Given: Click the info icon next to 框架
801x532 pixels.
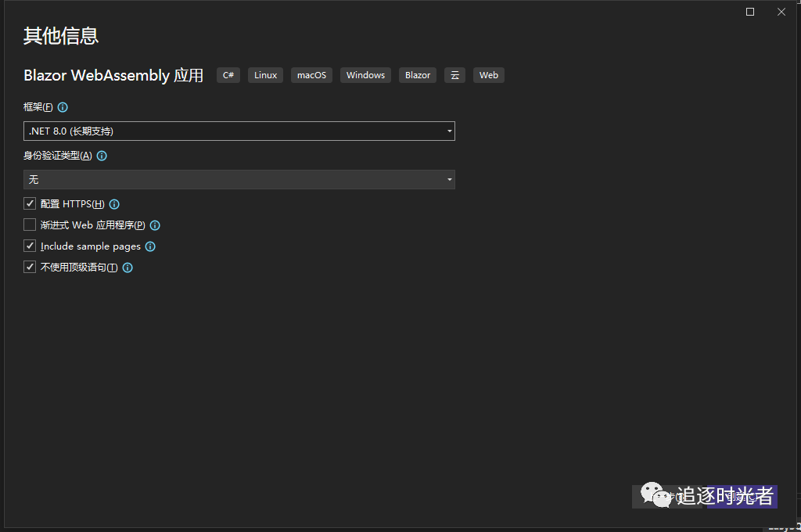Looking at the screenshot, I should [63, 107].
